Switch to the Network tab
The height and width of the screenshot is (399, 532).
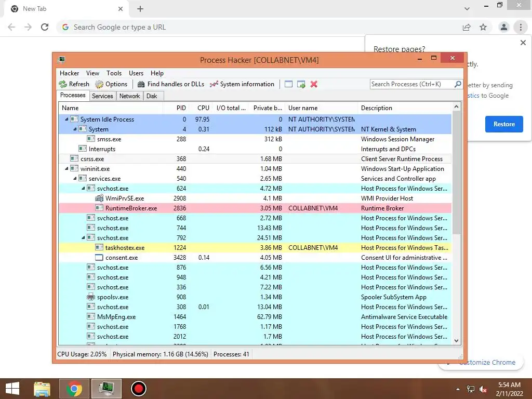(129, 96)
